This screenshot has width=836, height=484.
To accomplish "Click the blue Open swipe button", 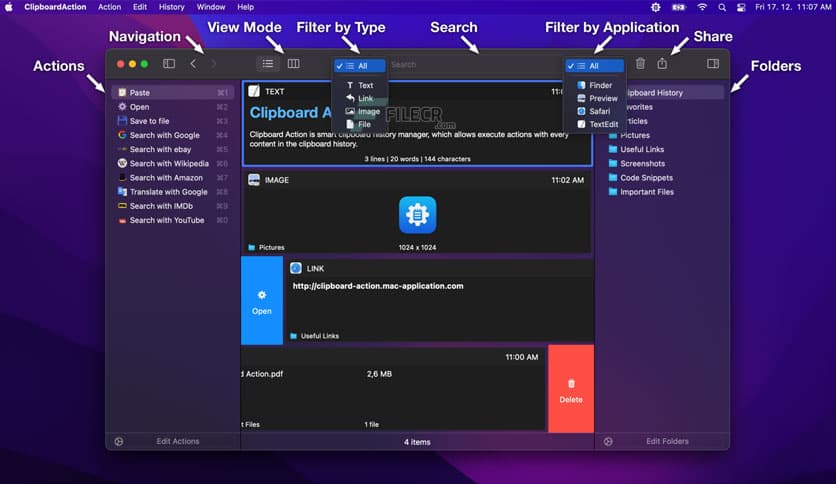I will (262, 301).
